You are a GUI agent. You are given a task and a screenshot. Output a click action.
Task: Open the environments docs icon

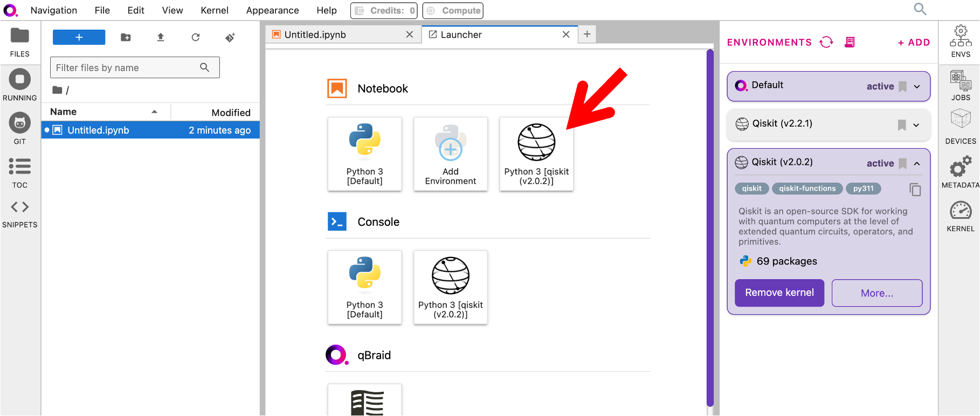tap(850, 42)
